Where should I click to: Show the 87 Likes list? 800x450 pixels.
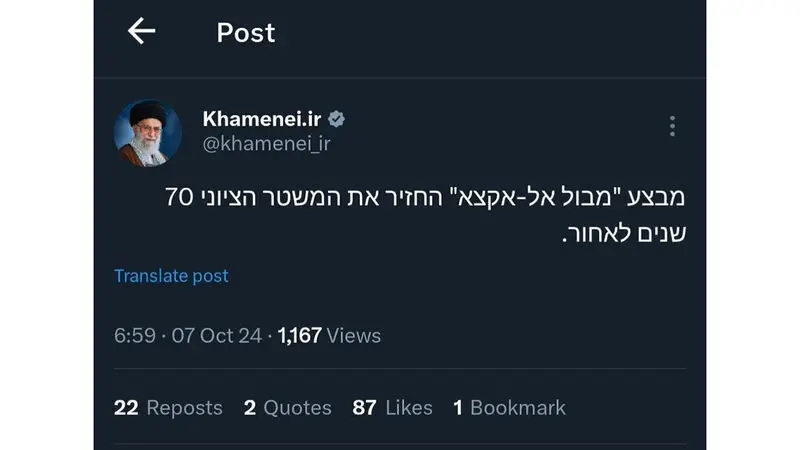click(x=392, y=408)
